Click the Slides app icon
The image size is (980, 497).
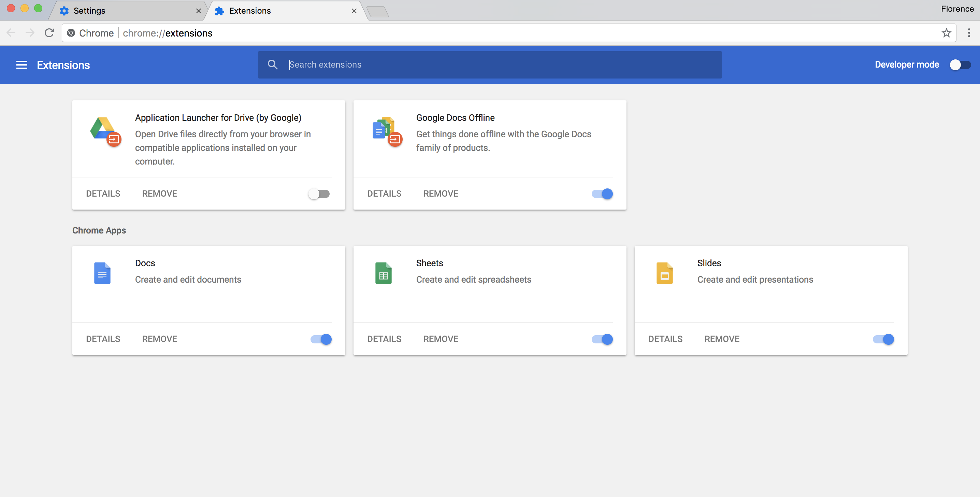(664, 273)
